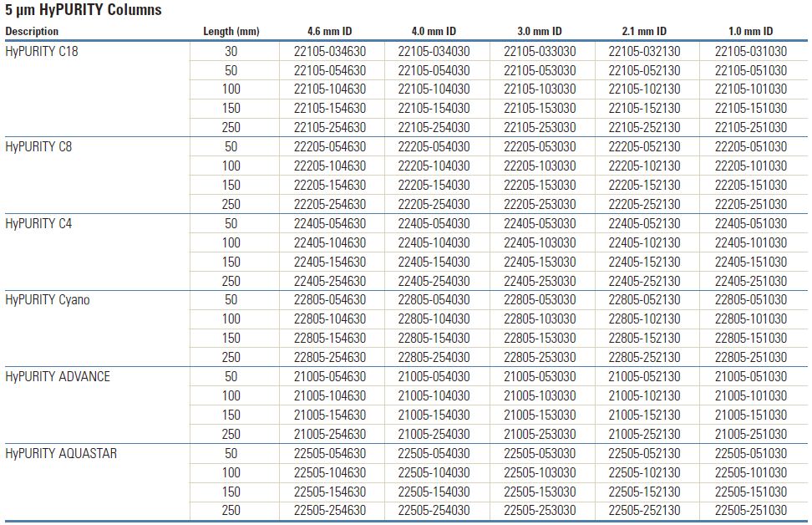Click part number 22105-034630
Screen dimensions: 812x525
click(330, 51)
